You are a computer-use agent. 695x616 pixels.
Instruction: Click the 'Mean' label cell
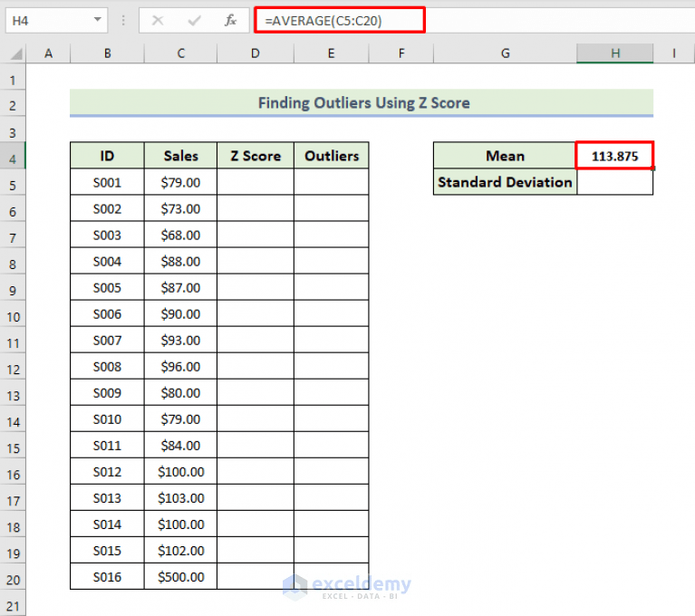pyautogui.click(x=506, y=156)
